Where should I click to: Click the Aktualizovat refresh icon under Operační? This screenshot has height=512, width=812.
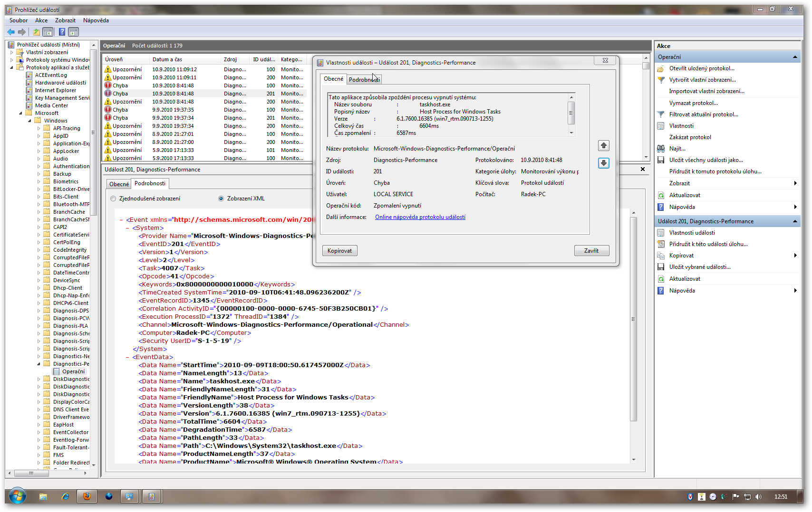pos(661,195)
